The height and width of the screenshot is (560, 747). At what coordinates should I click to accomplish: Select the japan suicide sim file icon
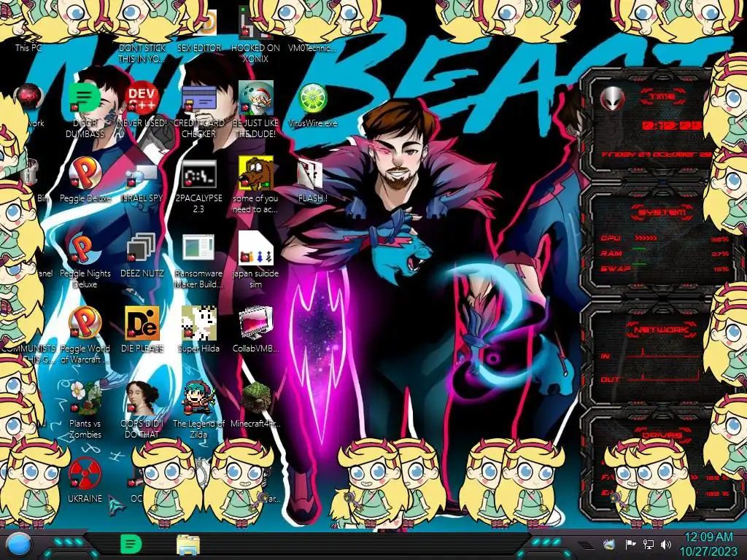pos(255,249)
